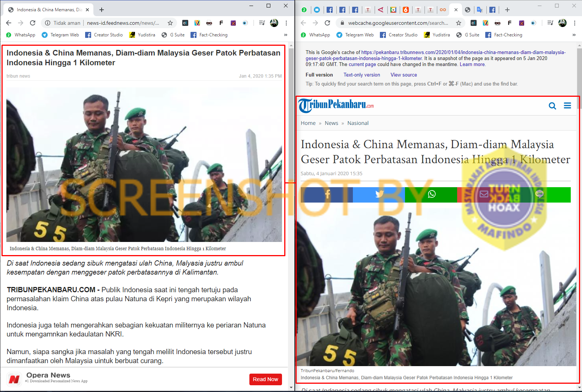582x392 pixels.
Task: Switch to the infinity-icon tab in right window
Action: pyautogui.click(x=443, y=10)
